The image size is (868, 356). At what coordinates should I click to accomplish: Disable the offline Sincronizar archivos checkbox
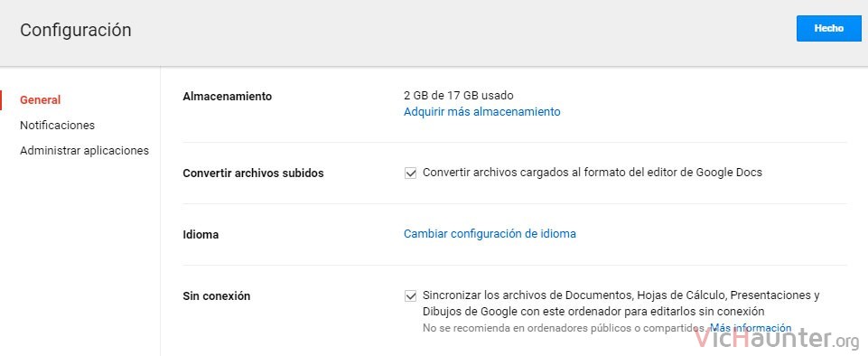point(410,296)
